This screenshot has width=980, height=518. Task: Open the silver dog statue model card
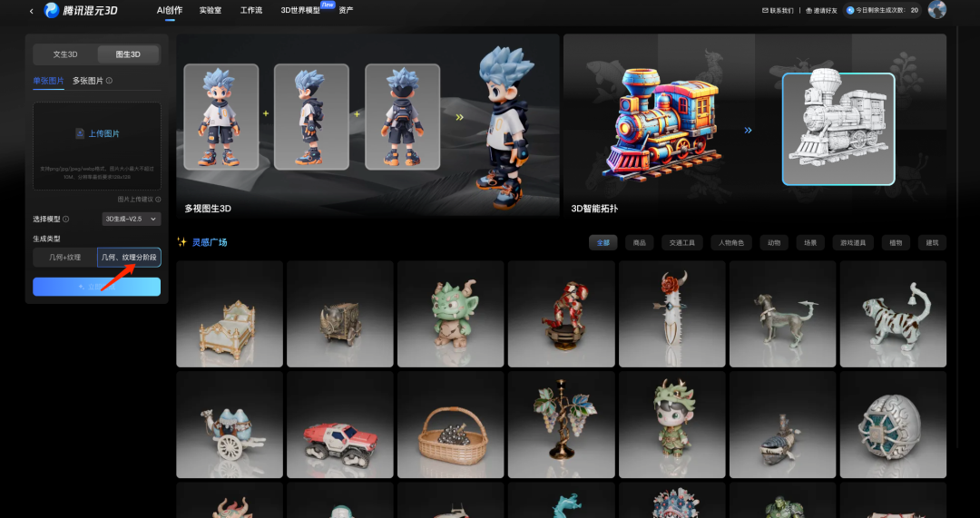[x=782, y=314]
